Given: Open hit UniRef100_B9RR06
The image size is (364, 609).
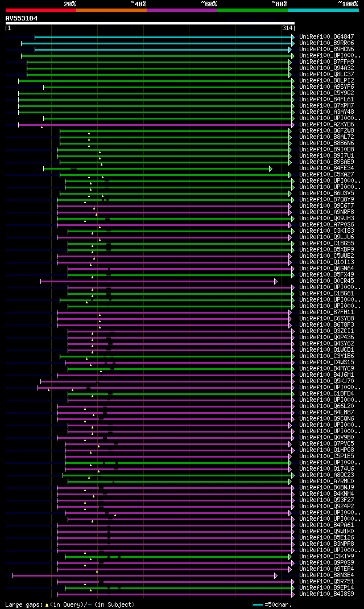Looking at the screenshot, I should click(326, 43).
